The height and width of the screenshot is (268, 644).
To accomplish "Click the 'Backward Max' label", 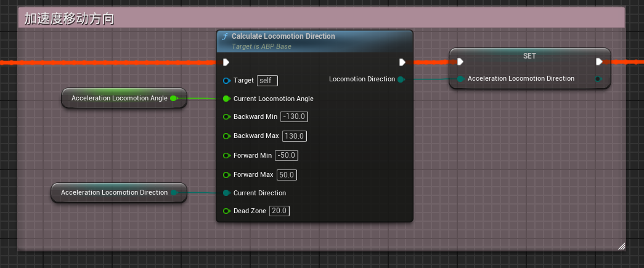I will [x=256, y=136].
